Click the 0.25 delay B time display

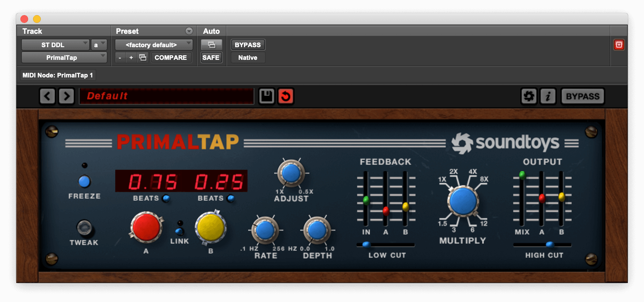(219, 182)
